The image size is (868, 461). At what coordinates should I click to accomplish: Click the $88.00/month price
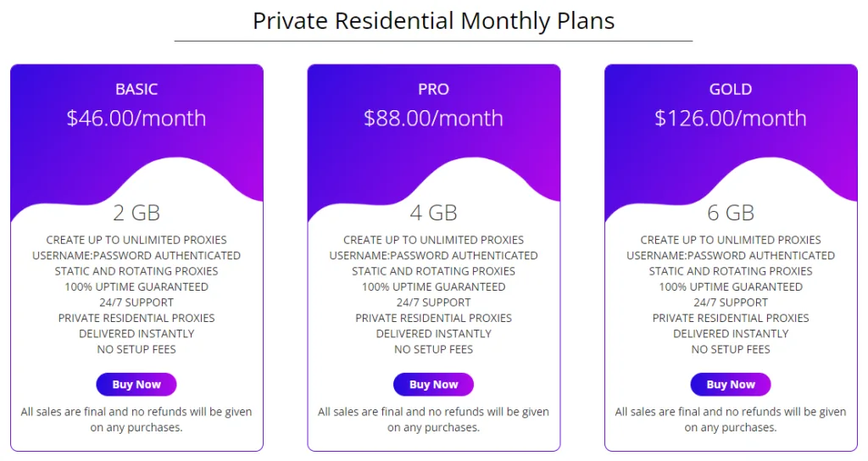(x=433, y=118)
